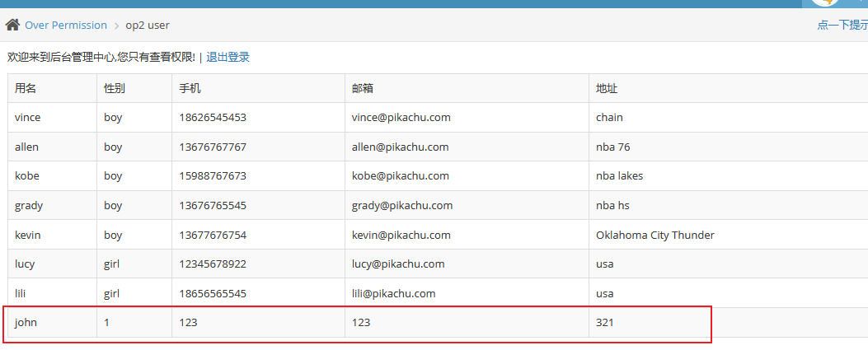Image resolution: width=868 pixels, height=350 pixels.
Task: Click the 用名 column header
Action: tap(26, 88)
